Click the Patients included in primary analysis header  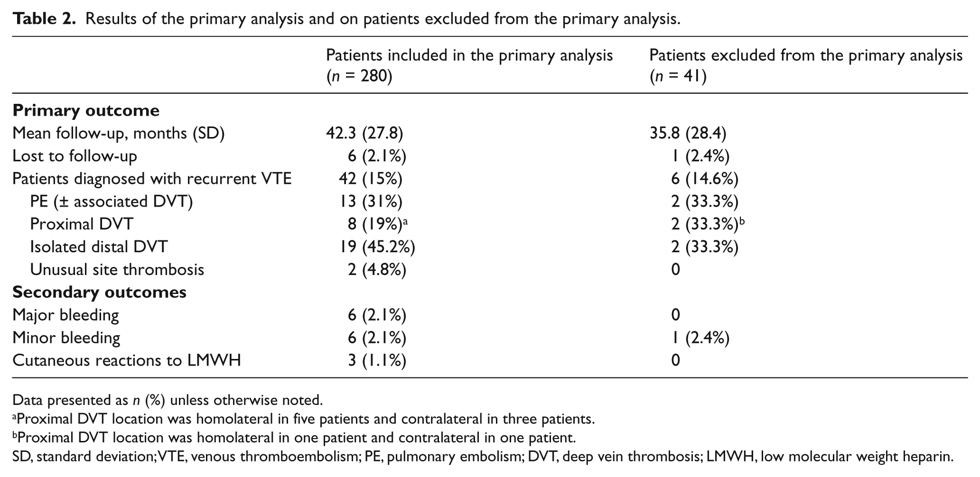coord(469,65)
